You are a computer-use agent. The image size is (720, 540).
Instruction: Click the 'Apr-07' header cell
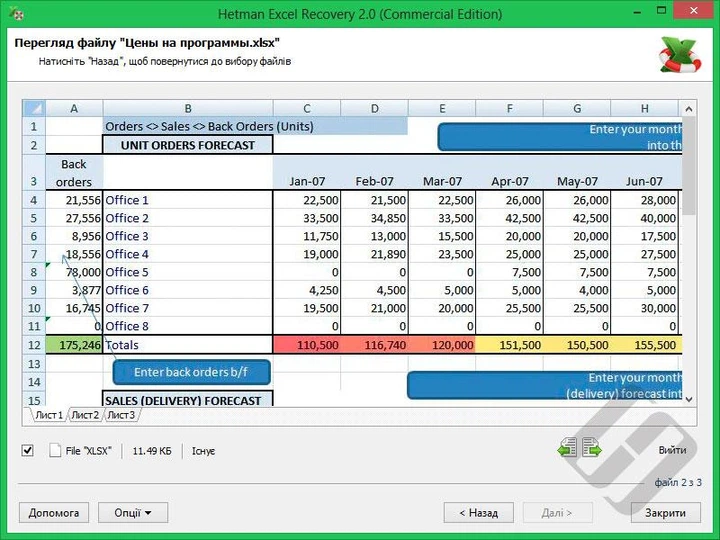(510, 173)
